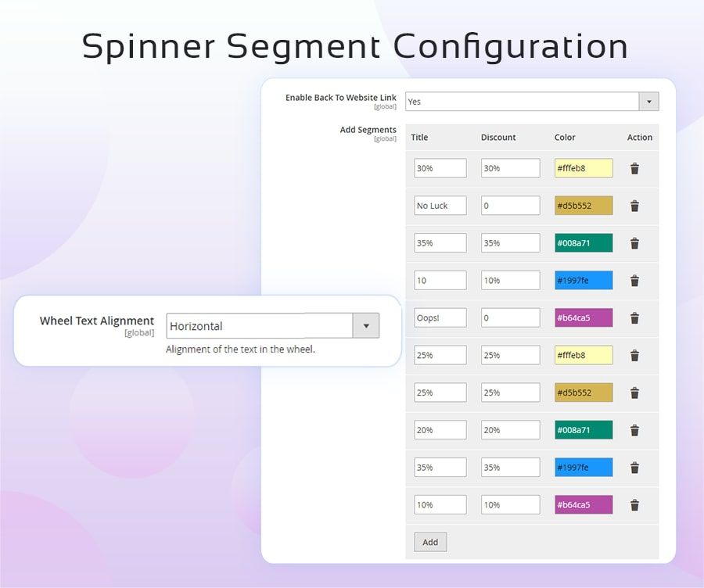Click trash icon for the 20% segment

(634, 430)
